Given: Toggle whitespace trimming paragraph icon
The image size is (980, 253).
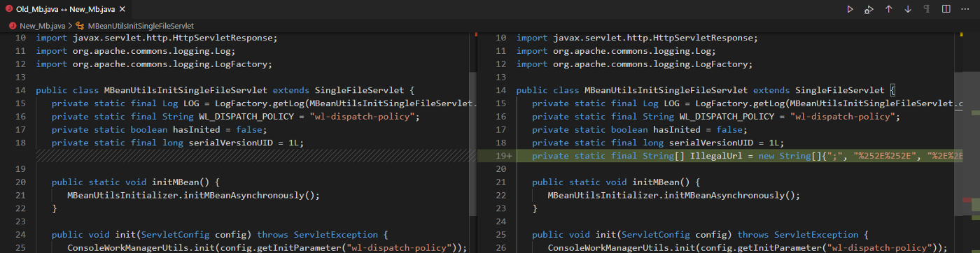Looking at the screenshot, I should 927,9.
